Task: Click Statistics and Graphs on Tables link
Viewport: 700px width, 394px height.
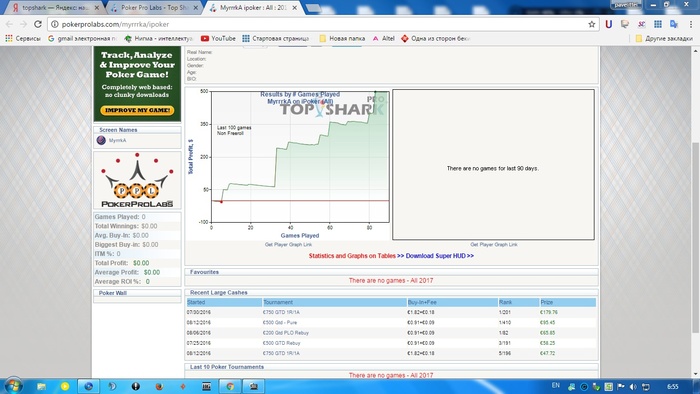Action: coord(352,256)
